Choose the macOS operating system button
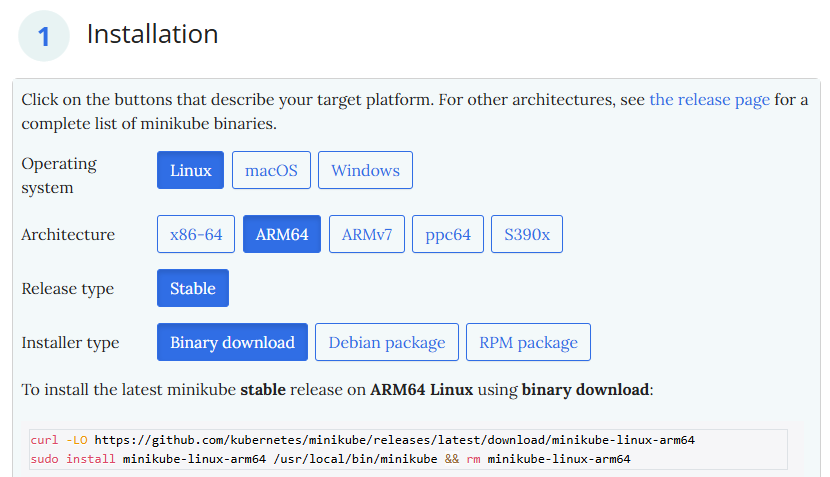 271,170
